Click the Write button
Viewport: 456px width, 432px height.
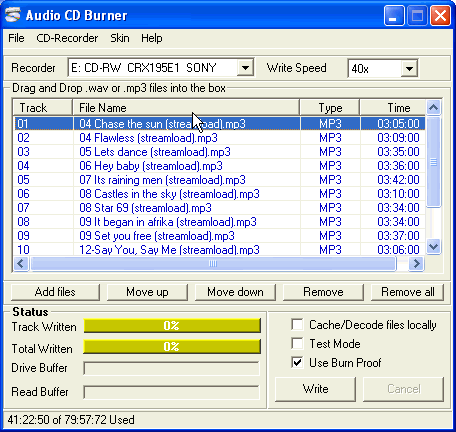click(315, 389)
